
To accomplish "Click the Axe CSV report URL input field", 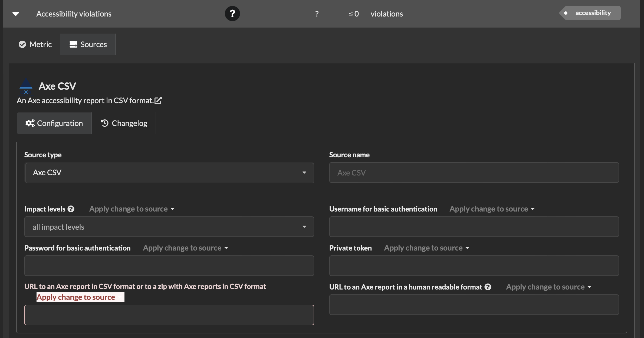I will 169,315.
